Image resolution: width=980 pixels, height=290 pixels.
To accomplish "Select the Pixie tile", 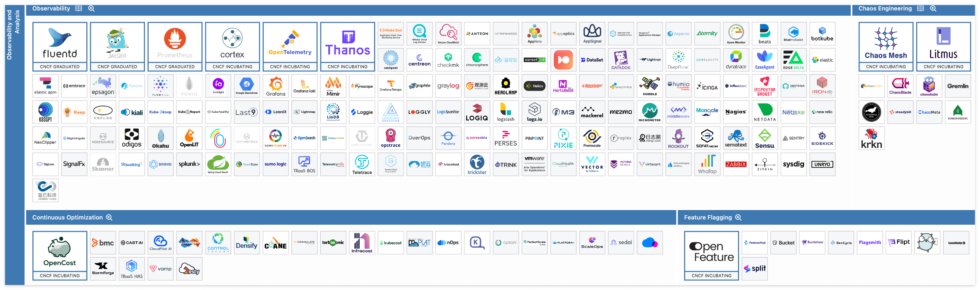I will 563,138.
